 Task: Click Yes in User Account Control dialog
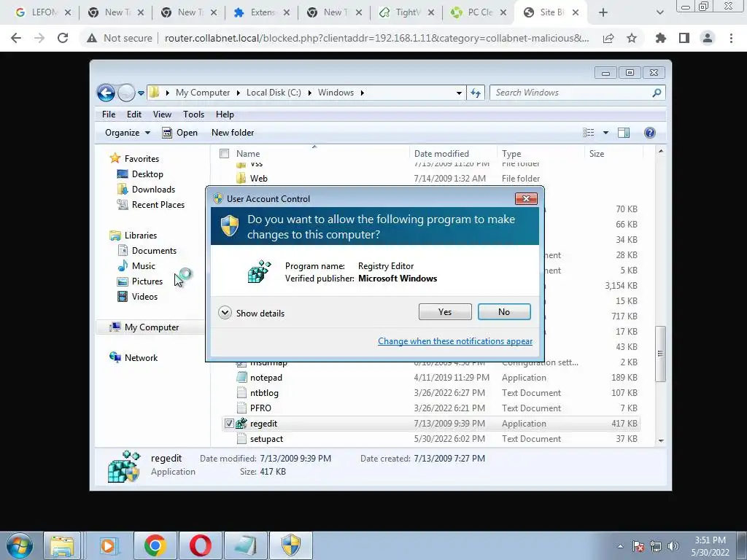pos(445,312)
